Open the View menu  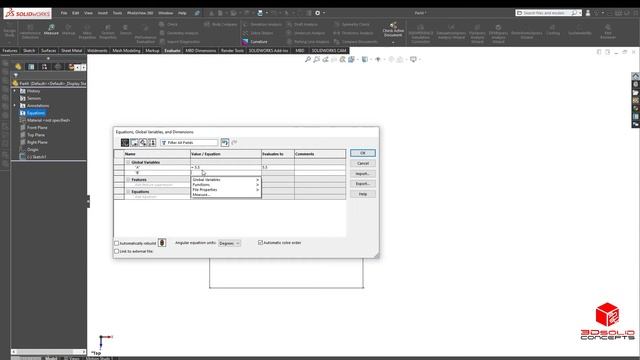coord(88,13)
